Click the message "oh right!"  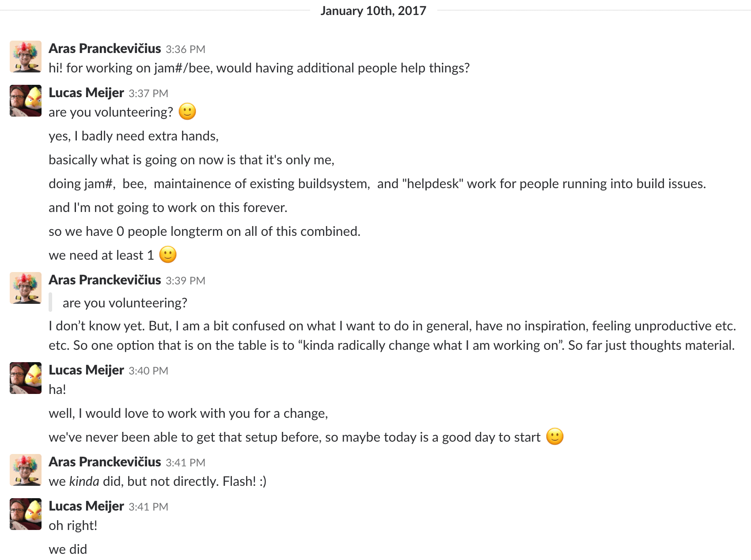point(73,526)
